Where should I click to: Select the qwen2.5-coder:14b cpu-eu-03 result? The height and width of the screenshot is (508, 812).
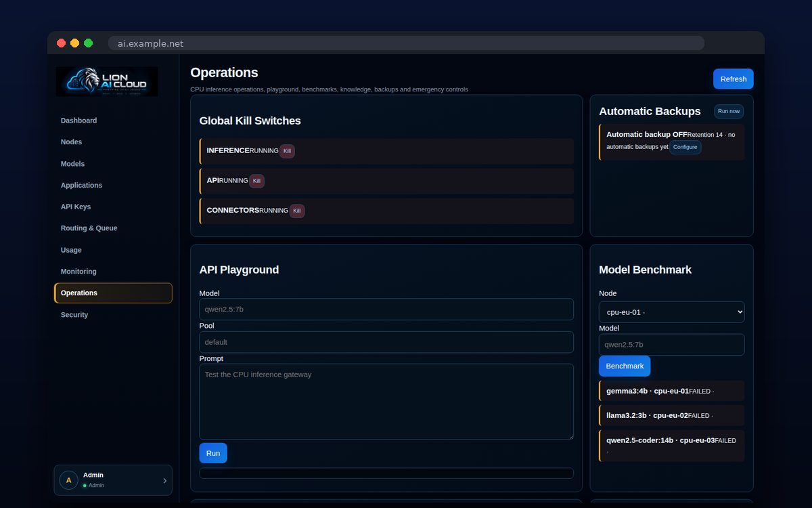(672, 446)
